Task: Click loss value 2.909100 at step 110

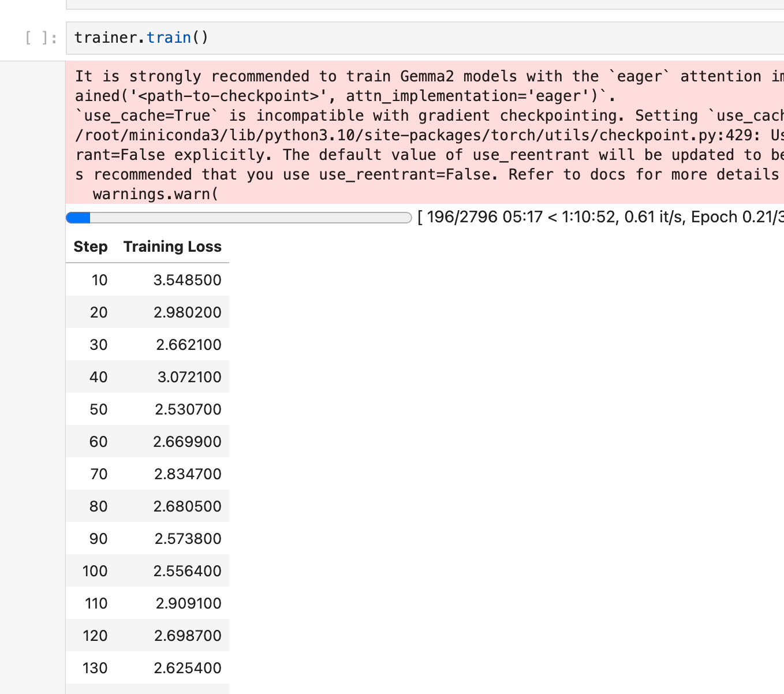Action: [188, 603]
